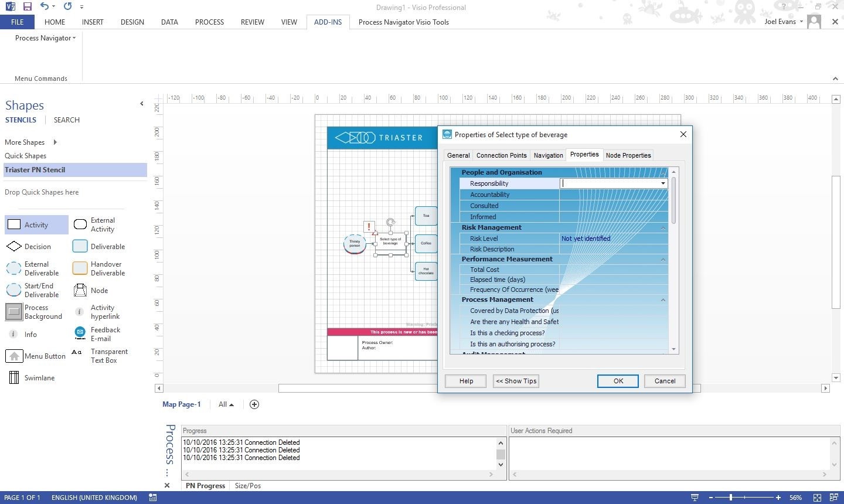Open the Process Navigator dropdown menu

click(x=45, y=38)
